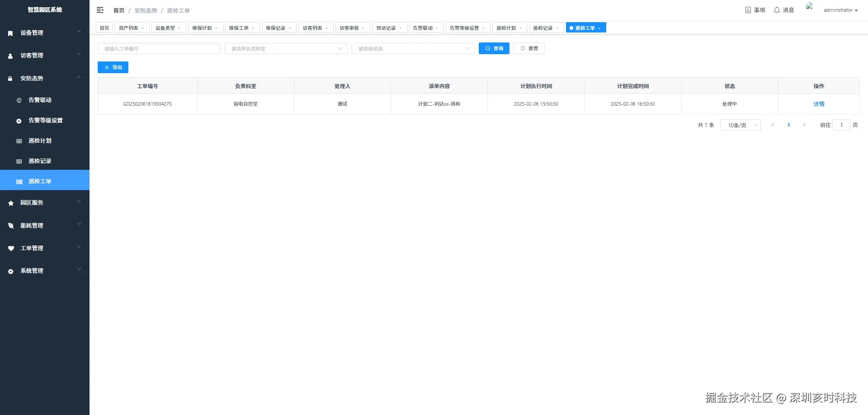Screen dimensions: 868x415
Task: Click 安防态势 in the breadcrumb
Action: [x=146, y=10]
